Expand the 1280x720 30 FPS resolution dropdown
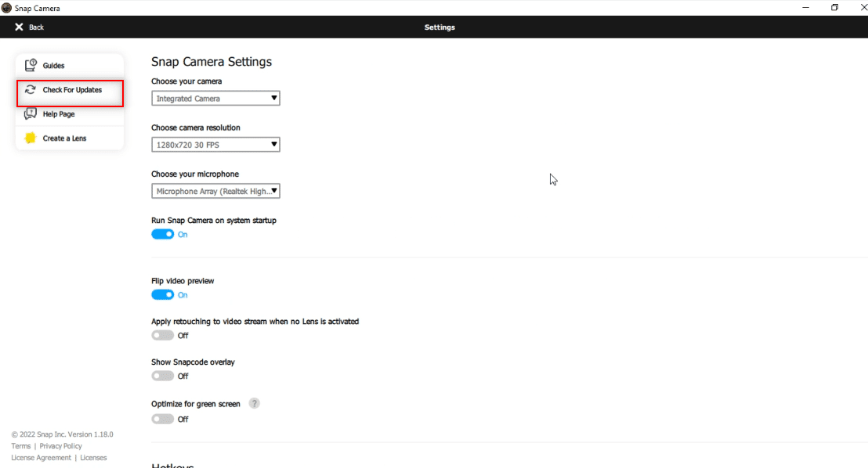The height and width of the screenshot is (468, 868). [215, 144]
